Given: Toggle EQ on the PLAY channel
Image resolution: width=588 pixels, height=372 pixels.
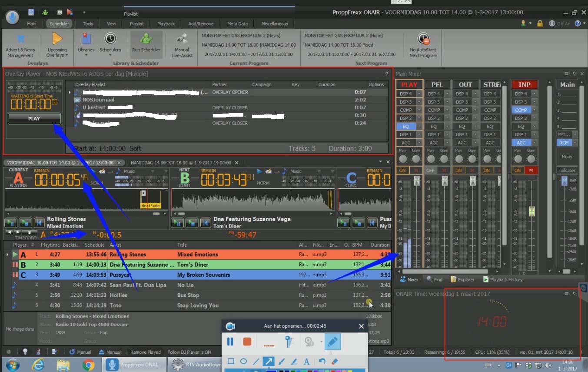Looking at the screenshot, I should click(406, 126).
